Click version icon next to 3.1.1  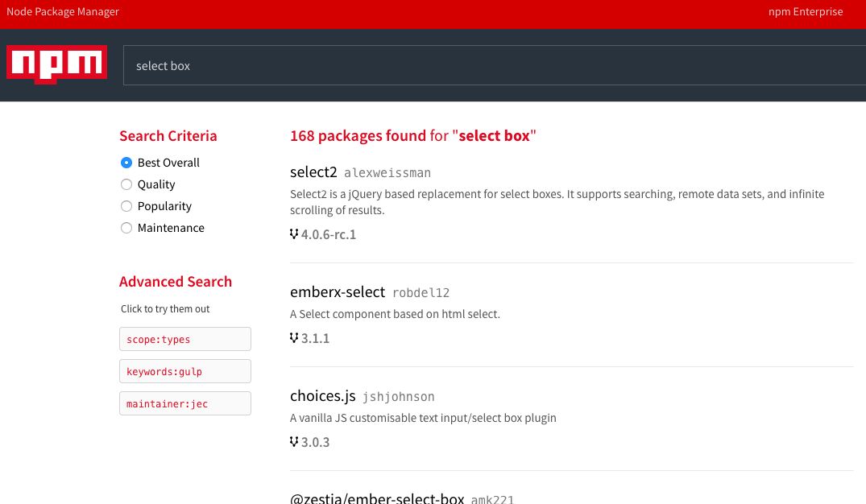coord(294,338)
